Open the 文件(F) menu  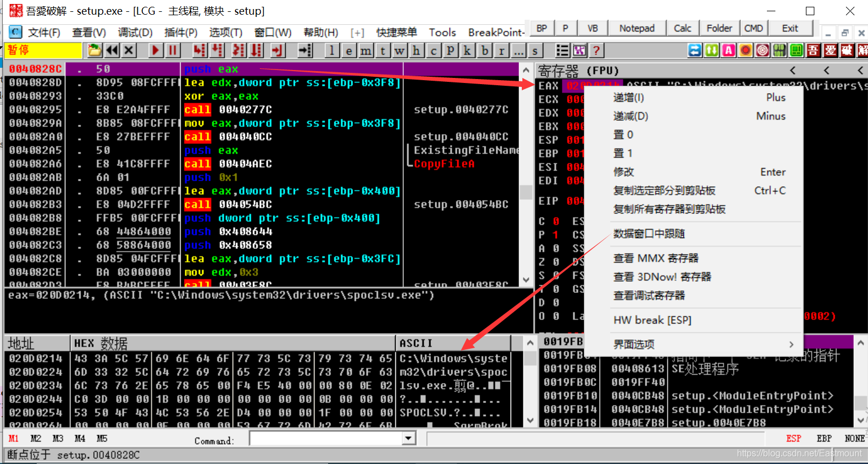coord(44,32)
